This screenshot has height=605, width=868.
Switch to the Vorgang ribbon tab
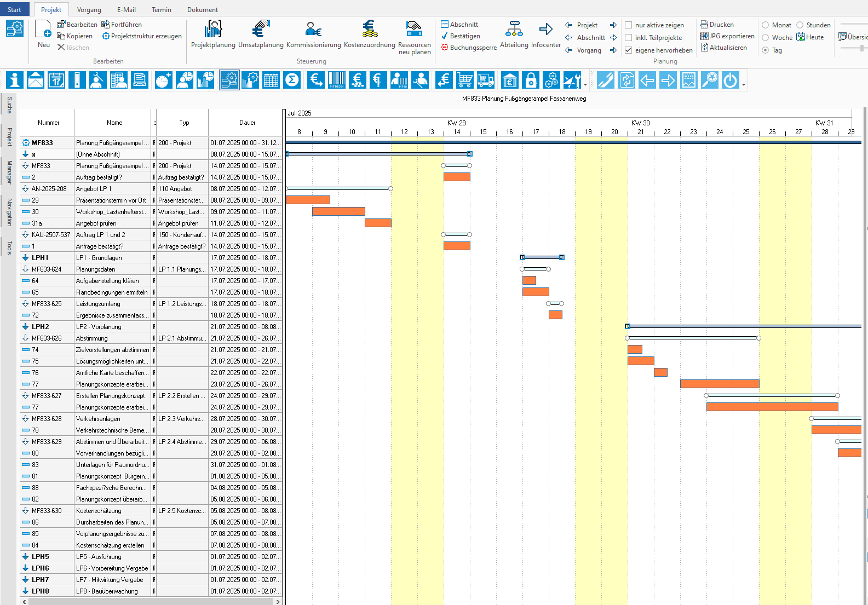coord(89,10)
